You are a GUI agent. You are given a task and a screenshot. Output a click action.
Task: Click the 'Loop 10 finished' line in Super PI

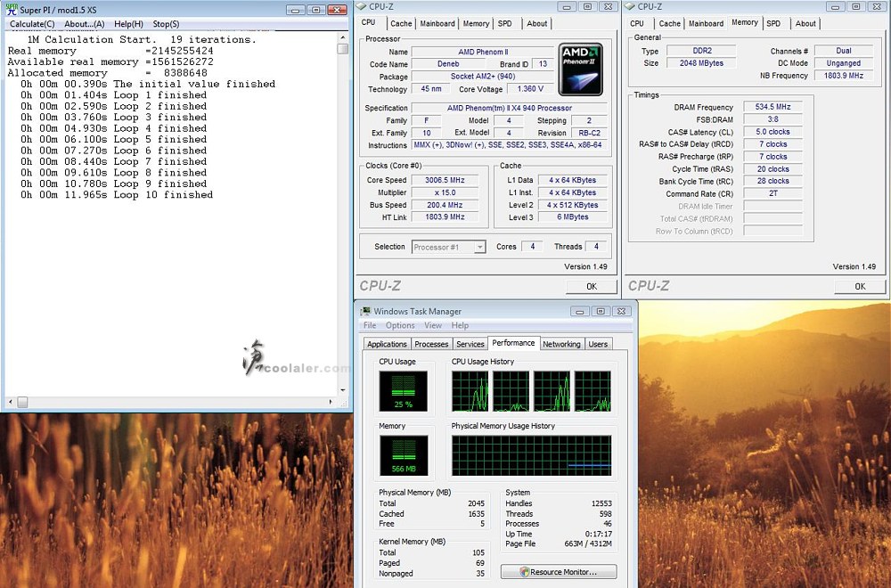point(117,195)
